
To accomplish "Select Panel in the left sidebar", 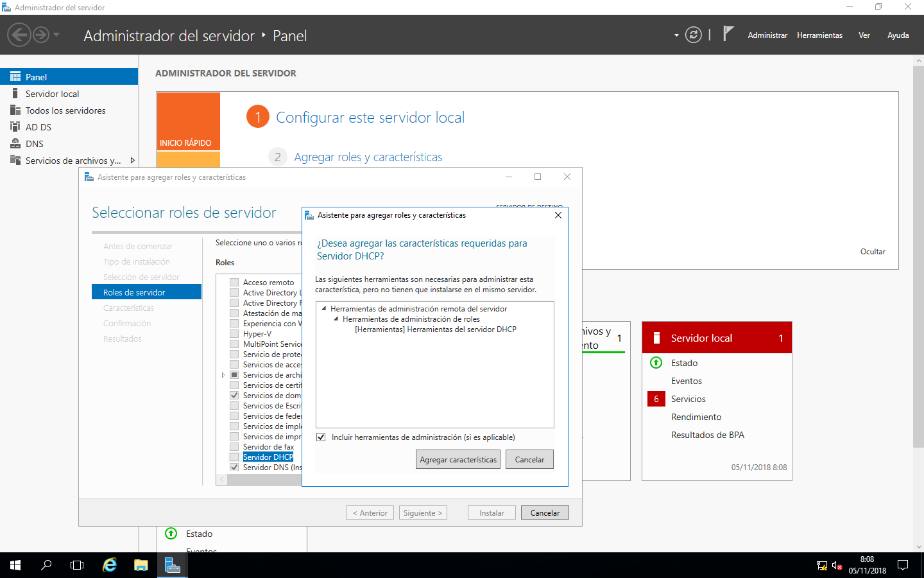I will pos(69,76).
